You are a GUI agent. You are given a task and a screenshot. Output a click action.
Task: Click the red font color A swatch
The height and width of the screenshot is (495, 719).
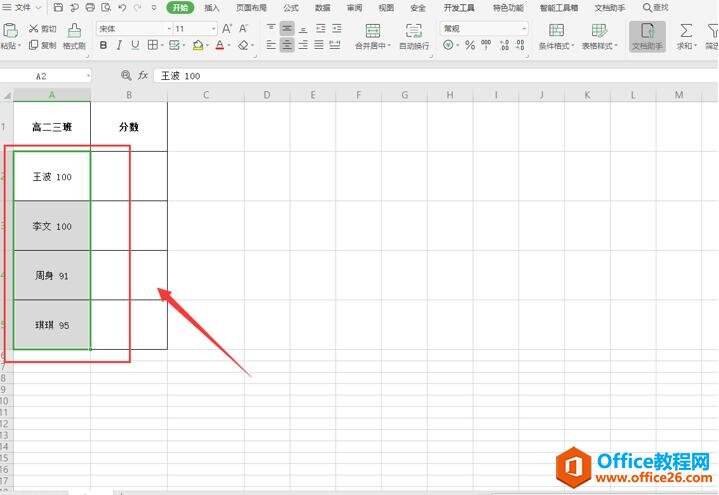(220, 45)
